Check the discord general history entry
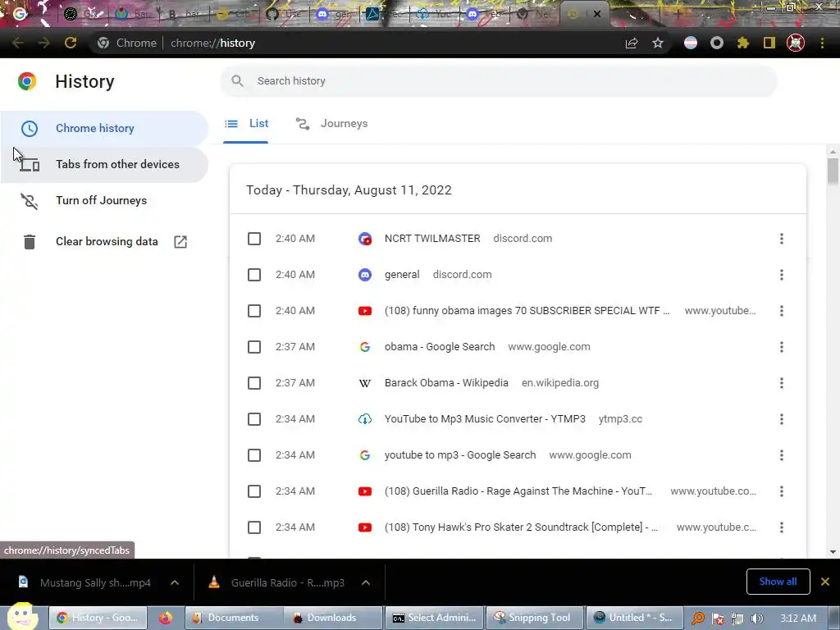The width and height of the screenshot is (840, 630). coord(254,275)
